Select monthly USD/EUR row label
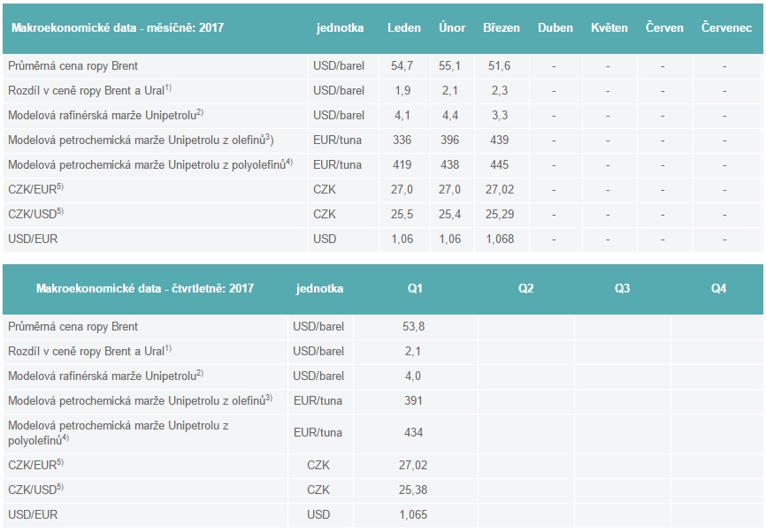This screenshot has height=532, width=766. click(33, 239)
